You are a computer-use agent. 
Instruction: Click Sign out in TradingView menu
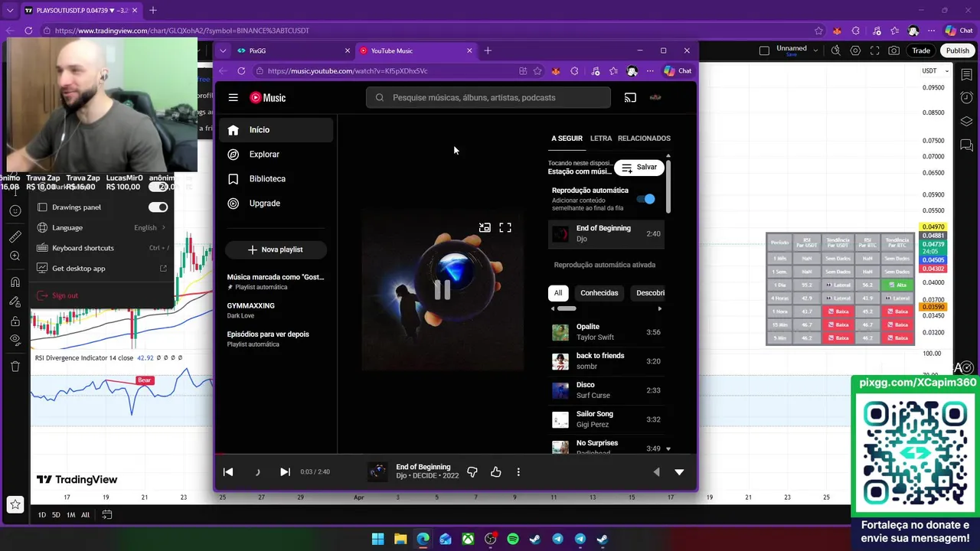coord(102,295)
